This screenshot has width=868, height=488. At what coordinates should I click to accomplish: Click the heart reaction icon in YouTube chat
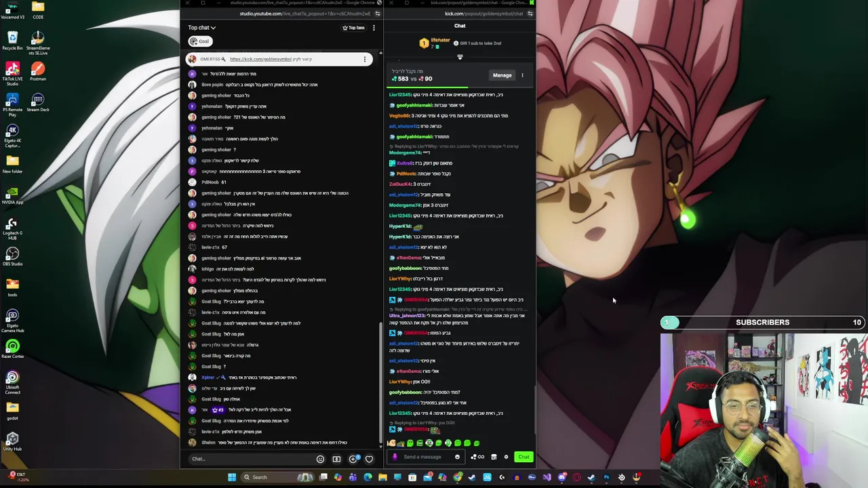pos(369,459)
